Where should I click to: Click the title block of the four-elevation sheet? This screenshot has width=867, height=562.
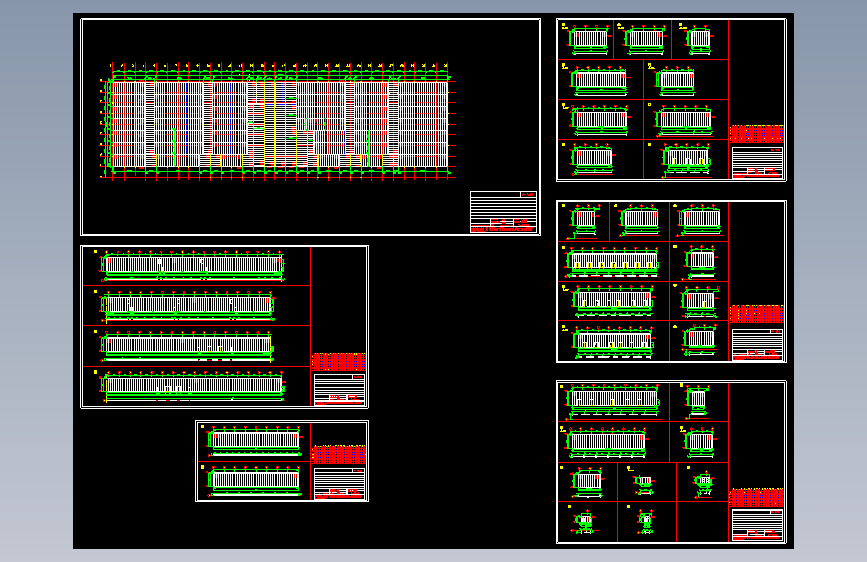coord(339,390)
